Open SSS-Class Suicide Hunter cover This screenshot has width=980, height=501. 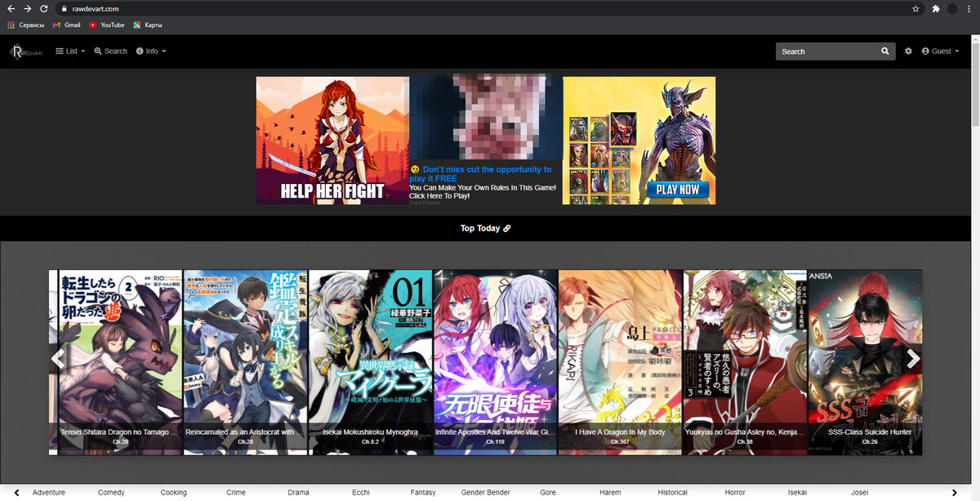tap(865, 362)
